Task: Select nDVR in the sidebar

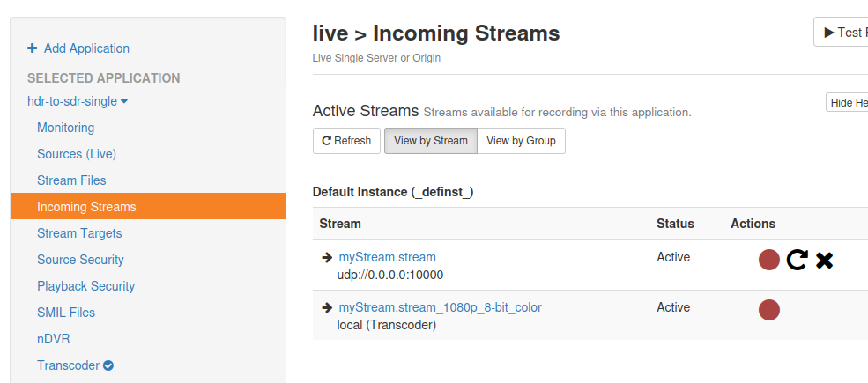Action: [x=53, y=339]
